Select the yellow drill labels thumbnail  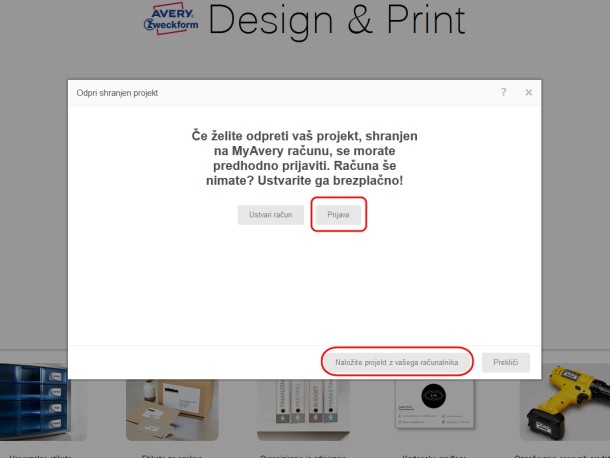tap(565, 402)
